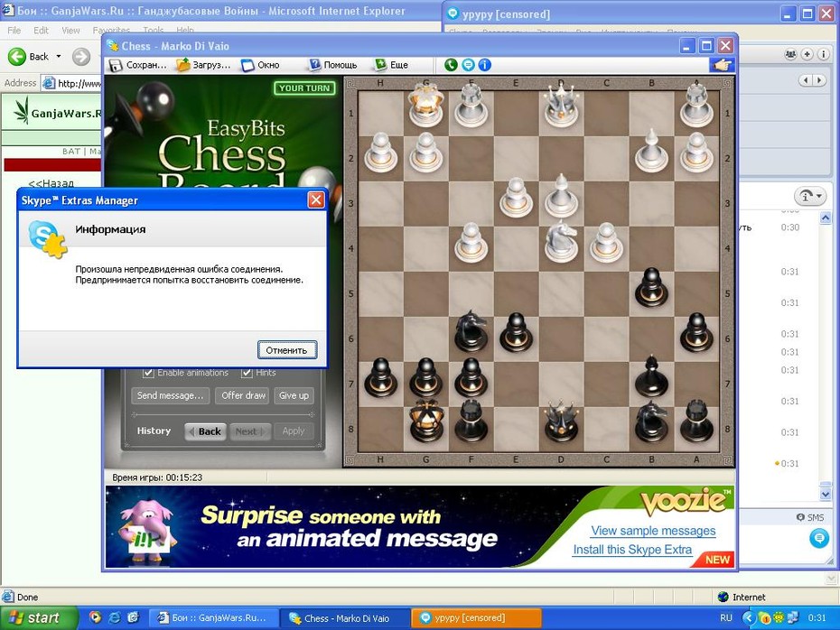The image size is (840, 630).
Task: Click the Install this Skype Extra link
Action: click(632, 550)
